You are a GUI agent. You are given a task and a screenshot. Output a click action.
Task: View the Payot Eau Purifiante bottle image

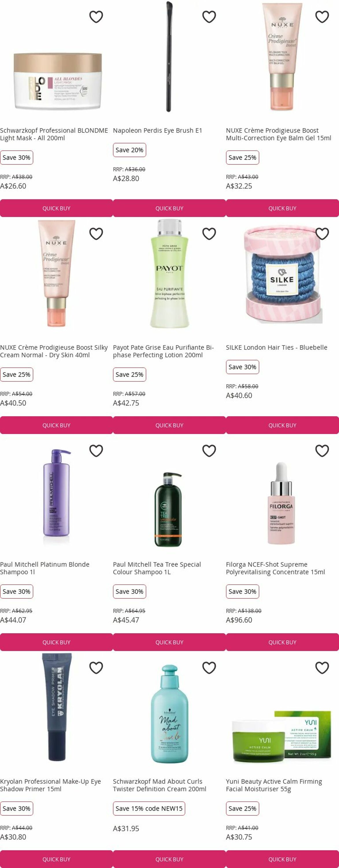pyautogui.click(x=169, y=273)
